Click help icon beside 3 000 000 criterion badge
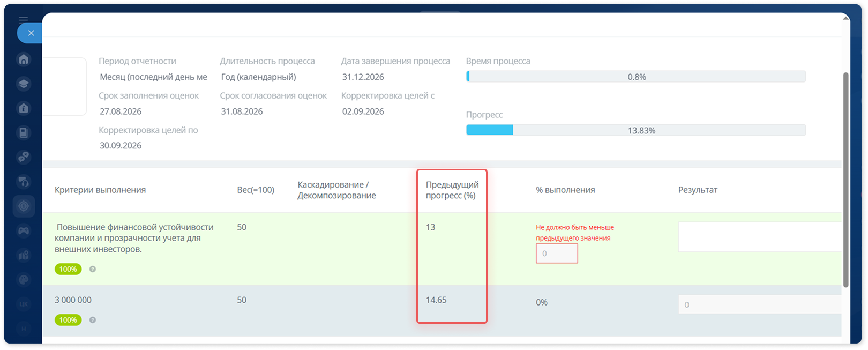Image resolution: width=868 pixels, height=350 pixels. [93, 320]
